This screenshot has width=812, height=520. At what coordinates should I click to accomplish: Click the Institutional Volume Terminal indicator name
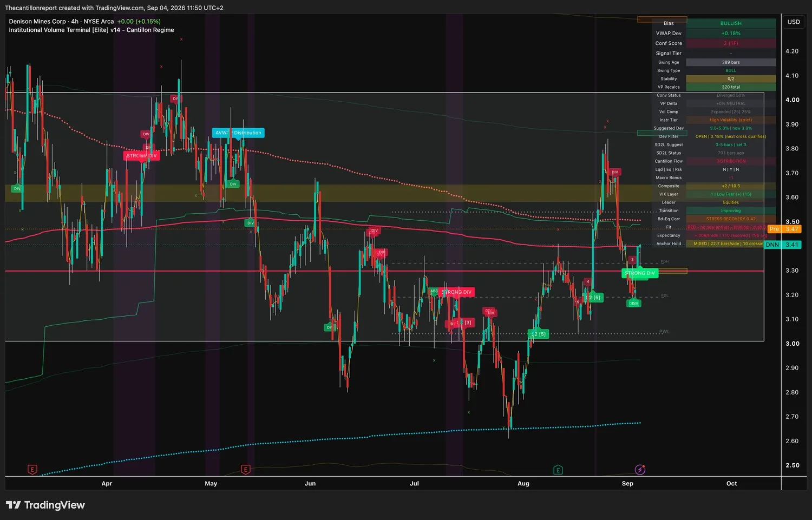coord(91,30)
